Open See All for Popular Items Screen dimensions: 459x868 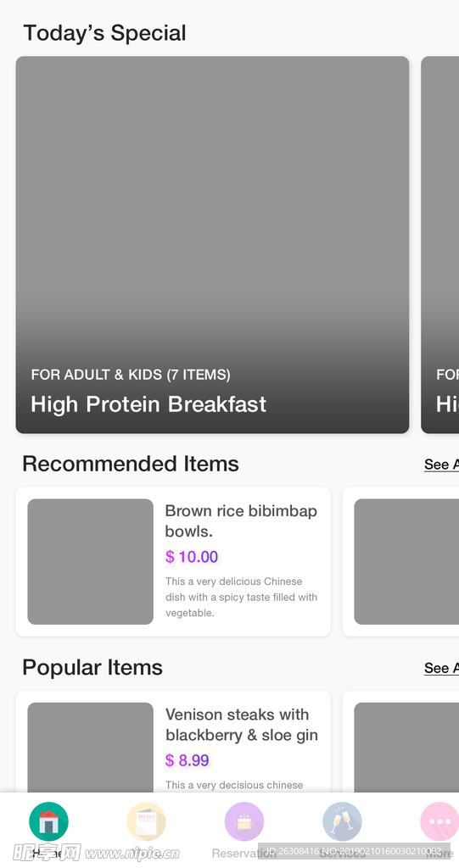point(441,668)
